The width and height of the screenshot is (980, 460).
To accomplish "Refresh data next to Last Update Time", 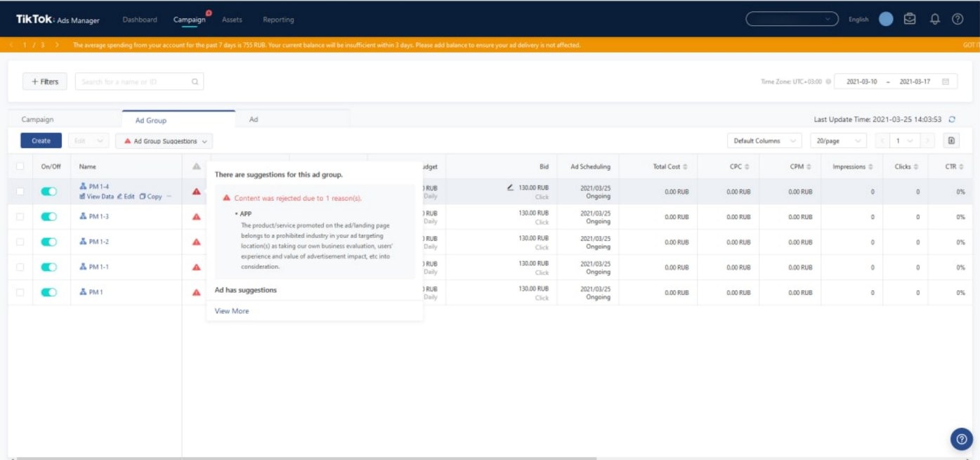I will [952, 119].
